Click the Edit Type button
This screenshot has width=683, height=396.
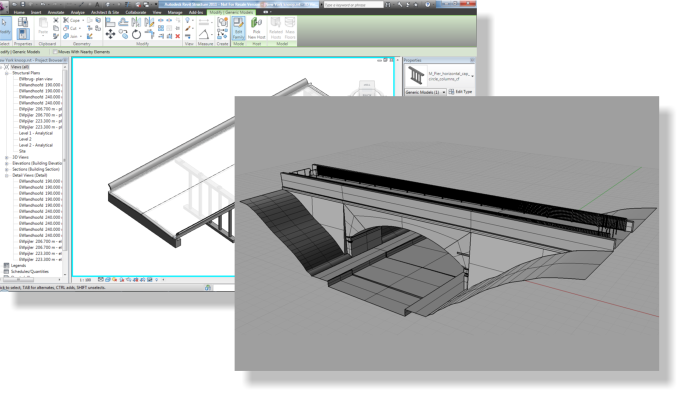(x=460, y=92)
